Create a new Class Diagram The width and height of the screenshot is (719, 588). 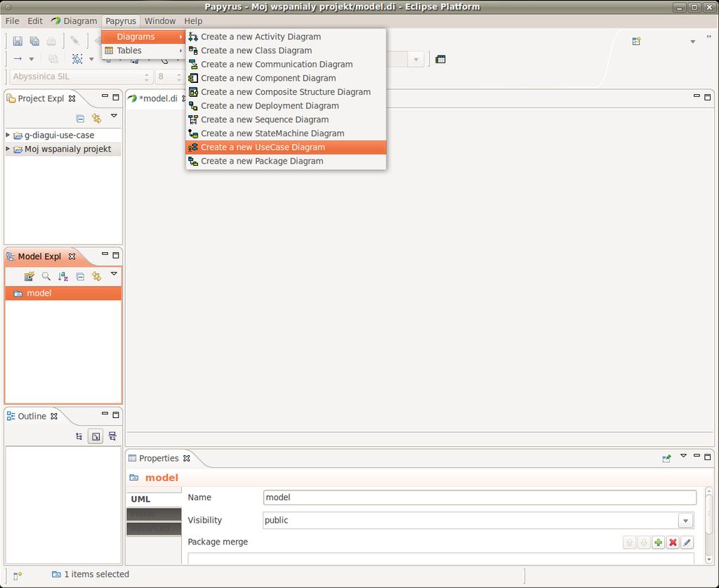tap(286, 51)
